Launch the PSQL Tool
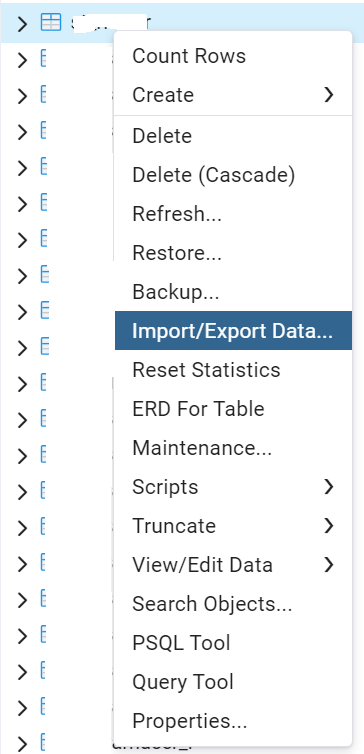Screen dimensions: 364x754 click(233, 642)
